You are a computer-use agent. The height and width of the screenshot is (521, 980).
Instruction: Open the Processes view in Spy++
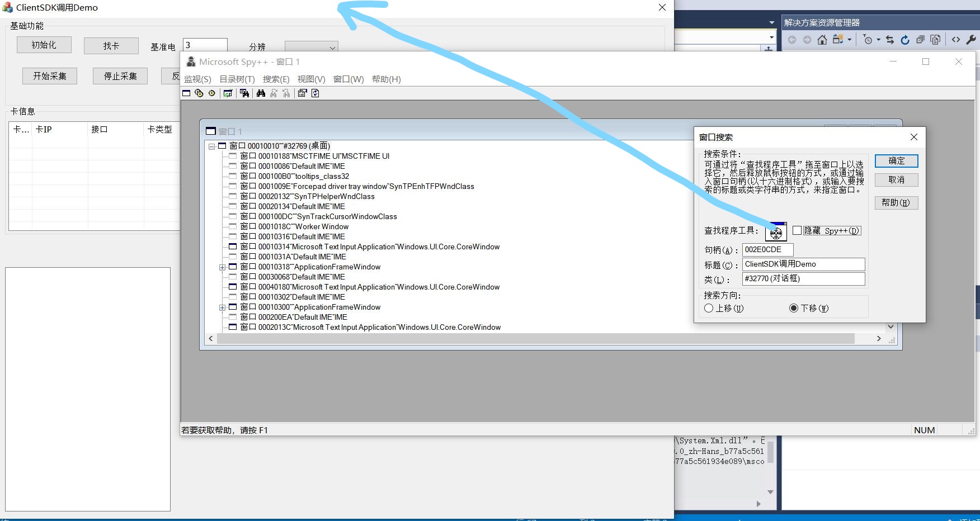pyautogui.click(x=199, y=93)
